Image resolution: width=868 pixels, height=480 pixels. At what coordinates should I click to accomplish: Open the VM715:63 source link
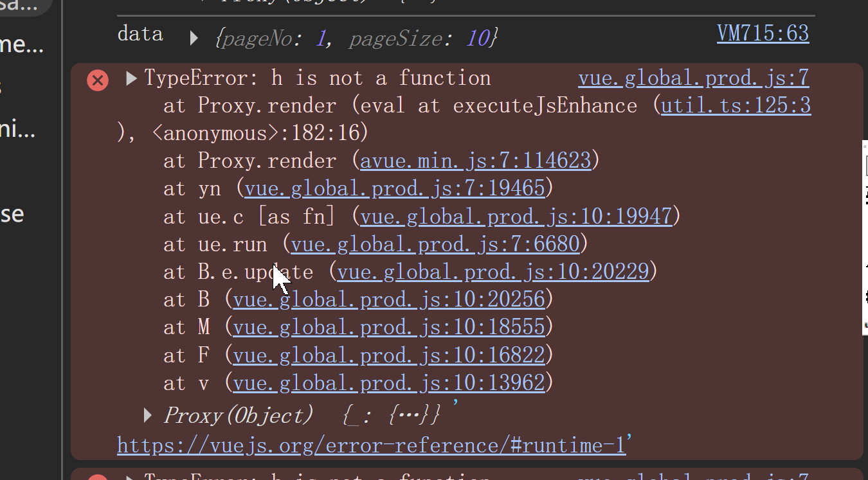coord(763,33)
